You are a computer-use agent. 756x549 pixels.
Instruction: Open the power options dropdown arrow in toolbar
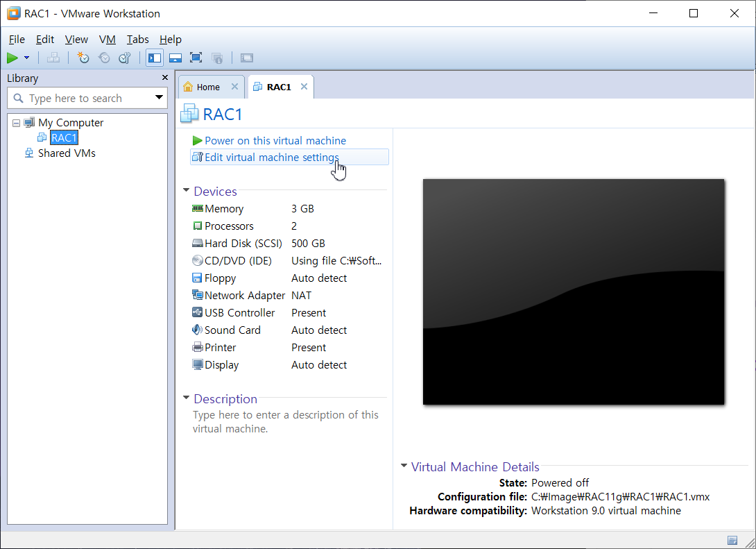click(26, 58)
